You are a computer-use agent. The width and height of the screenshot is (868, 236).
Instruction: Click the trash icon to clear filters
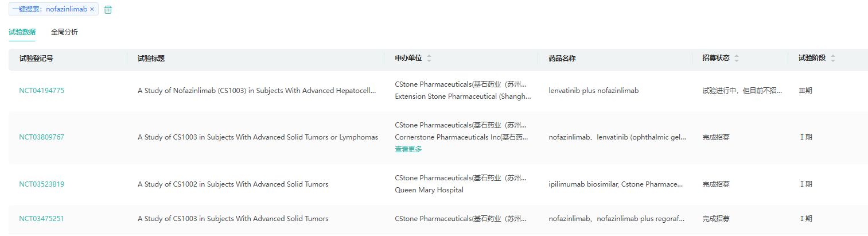108,9
